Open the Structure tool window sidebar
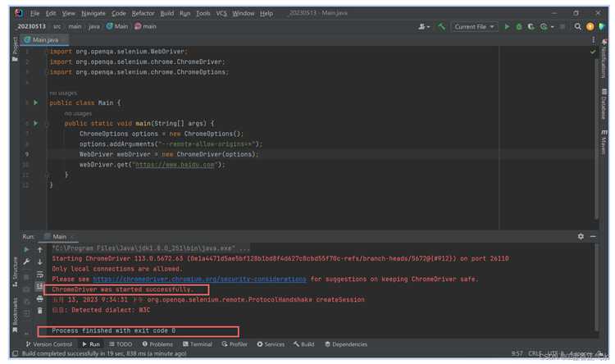 (x=15, y=271)
